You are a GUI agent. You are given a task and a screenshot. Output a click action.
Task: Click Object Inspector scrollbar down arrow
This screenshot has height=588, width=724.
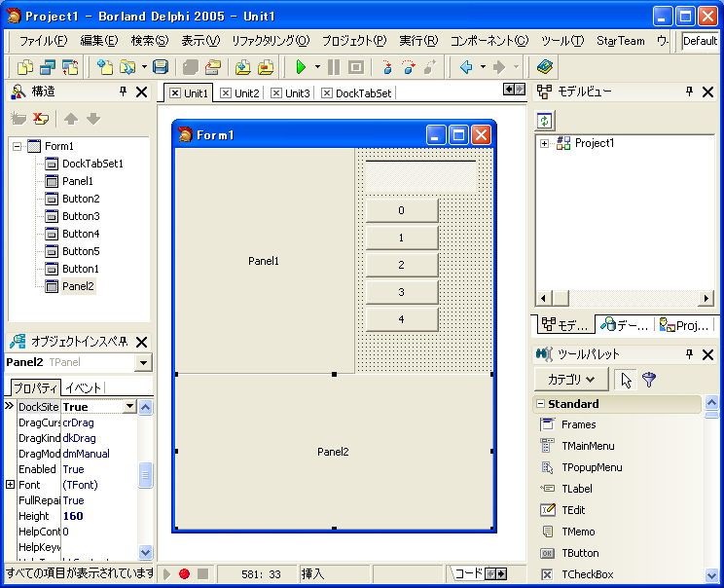pos(145,552)
